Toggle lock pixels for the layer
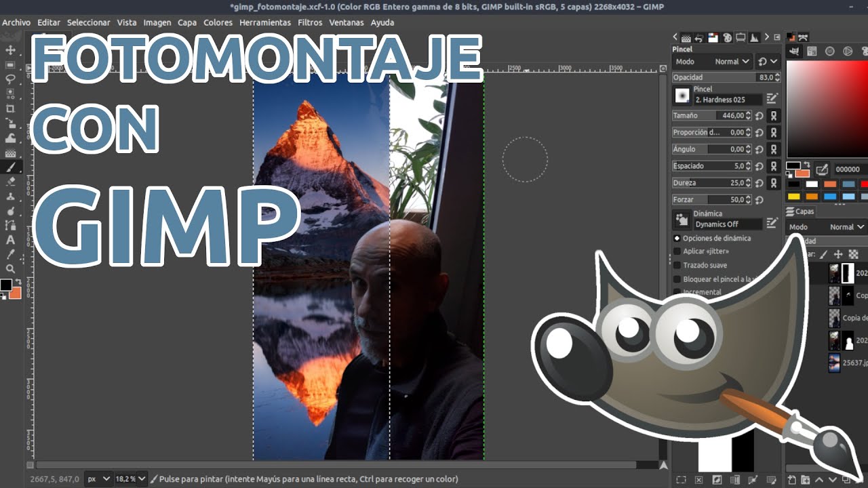 pyautogui.click(x=823, y=255)
